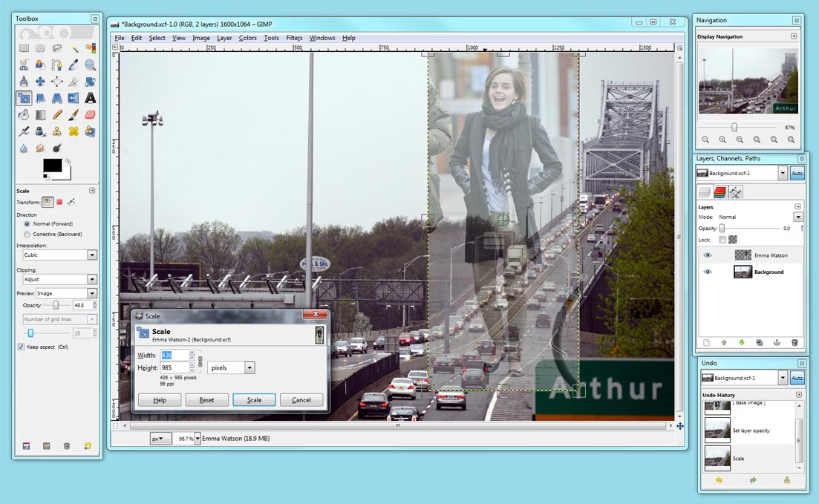
Task: Select the Free Select lasso tool
Action: (x=57, y=48)
